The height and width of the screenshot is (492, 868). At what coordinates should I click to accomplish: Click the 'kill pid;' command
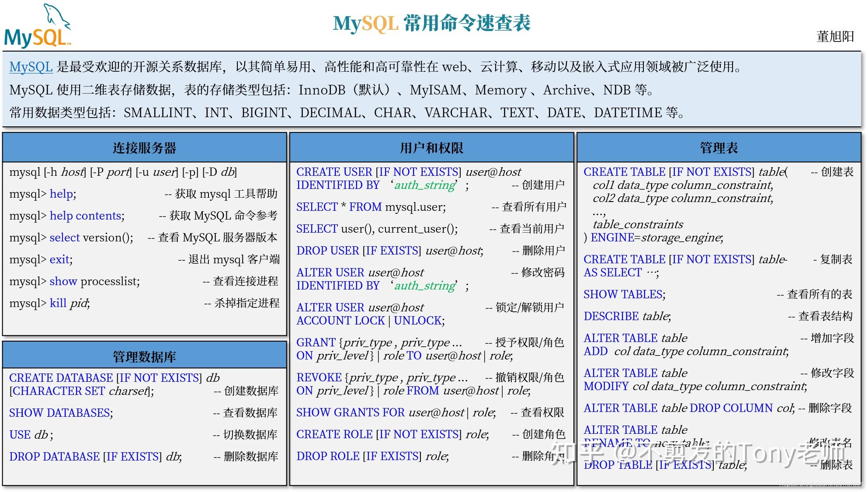click(50, 303)
